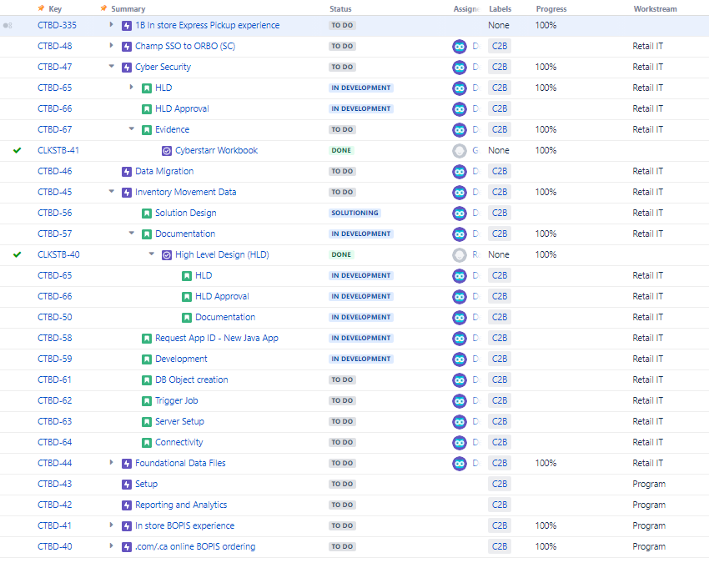
Task: Expand In store BOPIS experience epic
Action: (111, 525)
